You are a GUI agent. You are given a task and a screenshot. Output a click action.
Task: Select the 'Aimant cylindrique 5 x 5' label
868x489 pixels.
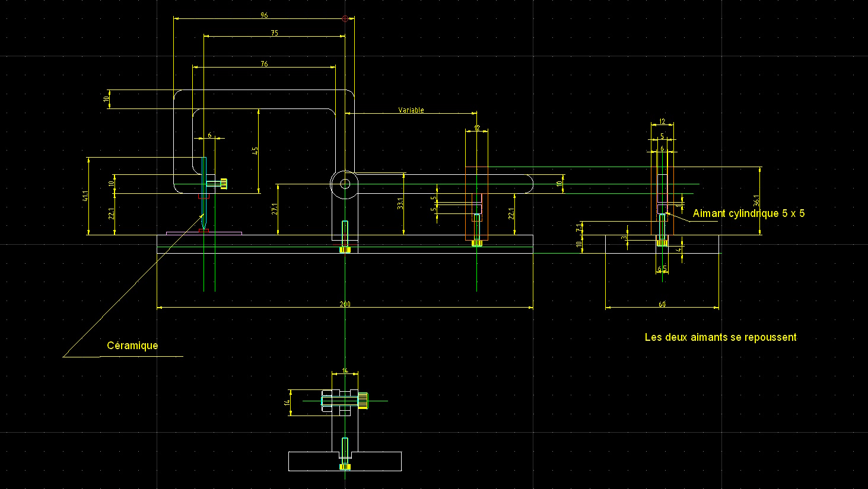pos(749,213)
